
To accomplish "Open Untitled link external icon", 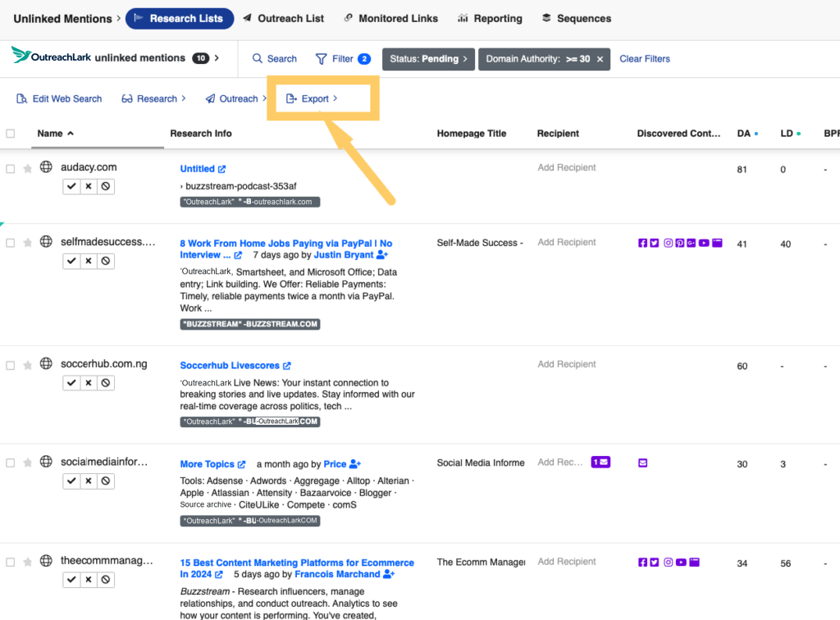I will click(221, 169).
